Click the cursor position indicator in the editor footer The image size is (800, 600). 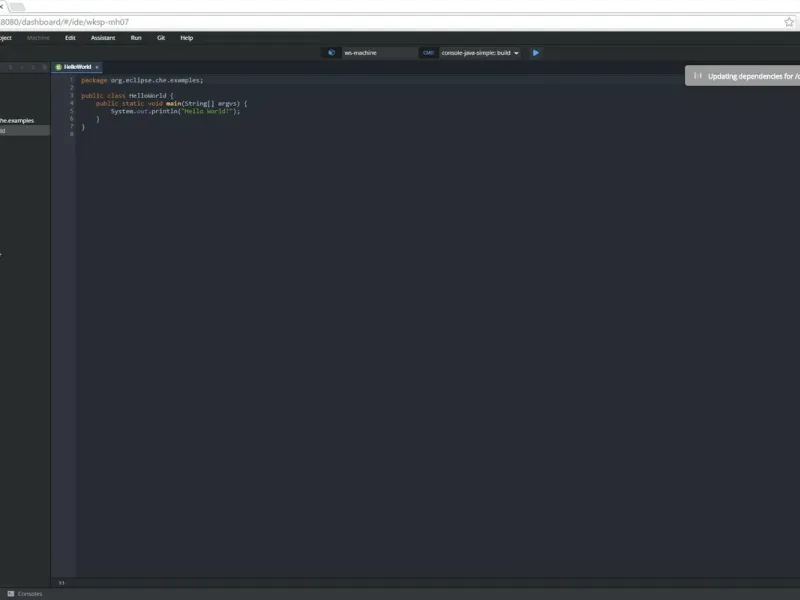pos(61,583)
